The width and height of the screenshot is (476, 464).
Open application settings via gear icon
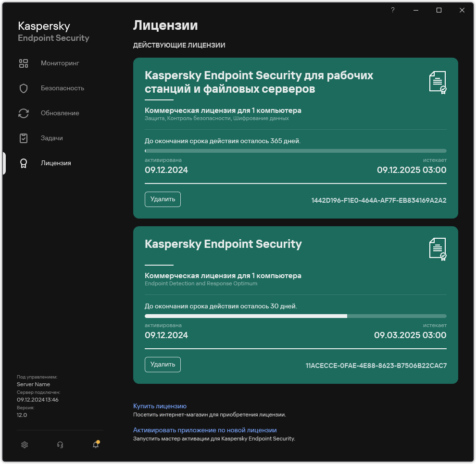(24, 445)
